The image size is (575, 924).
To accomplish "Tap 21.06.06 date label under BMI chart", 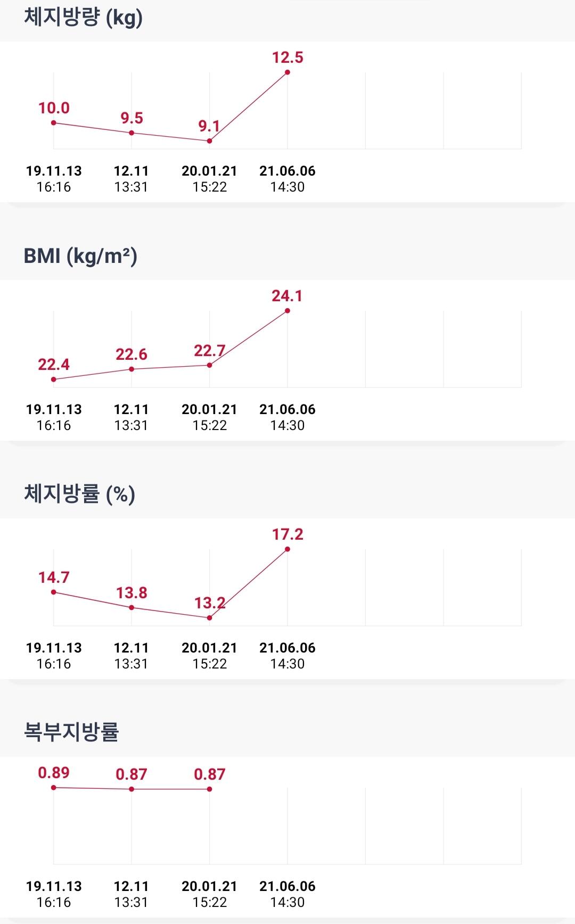I will (x=287, y=410).
